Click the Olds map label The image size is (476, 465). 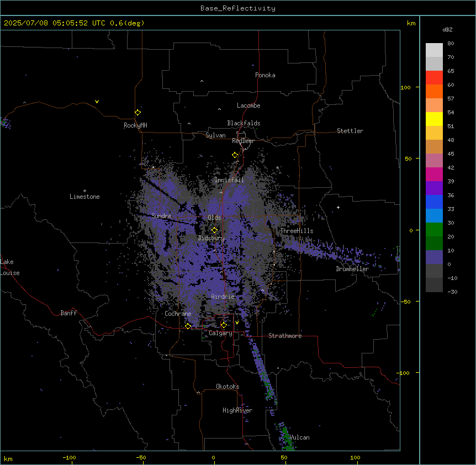[214, 218]
